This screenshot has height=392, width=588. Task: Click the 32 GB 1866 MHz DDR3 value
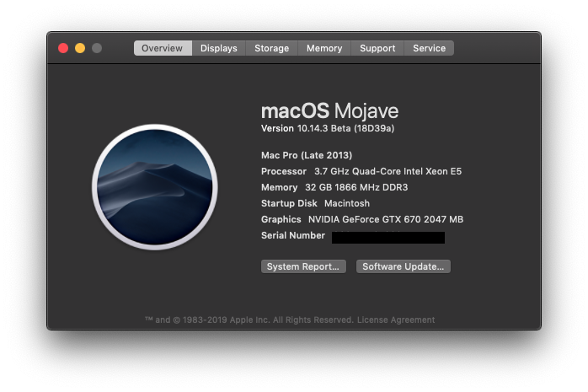356,187
